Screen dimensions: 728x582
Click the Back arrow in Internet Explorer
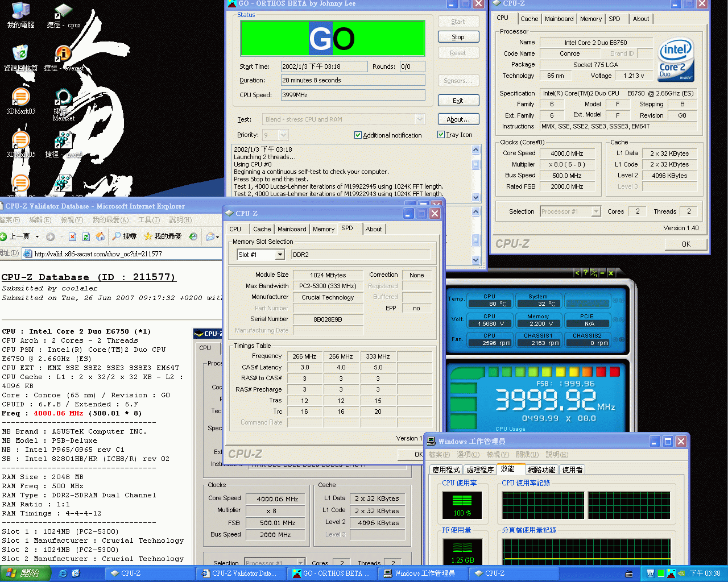click(x=4, y=236)
